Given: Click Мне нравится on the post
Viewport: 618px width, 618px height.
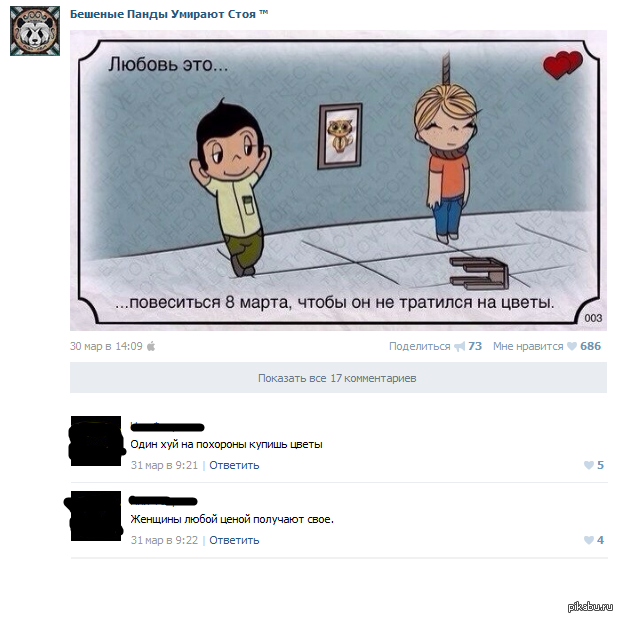Looking at the screenshot, I should tap(528, 346).
